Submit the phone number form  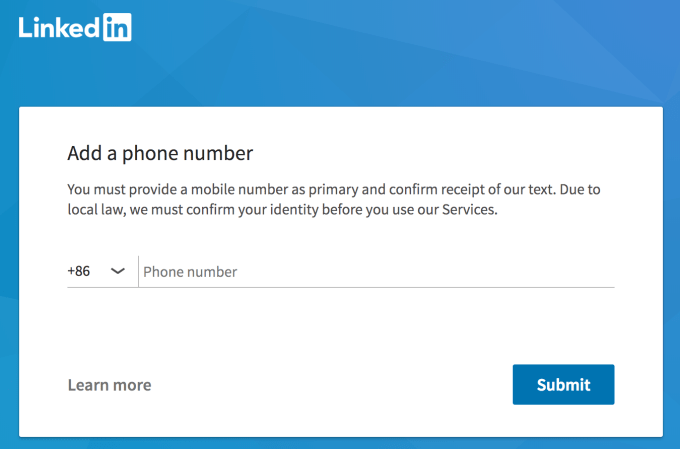click(563, 384)
